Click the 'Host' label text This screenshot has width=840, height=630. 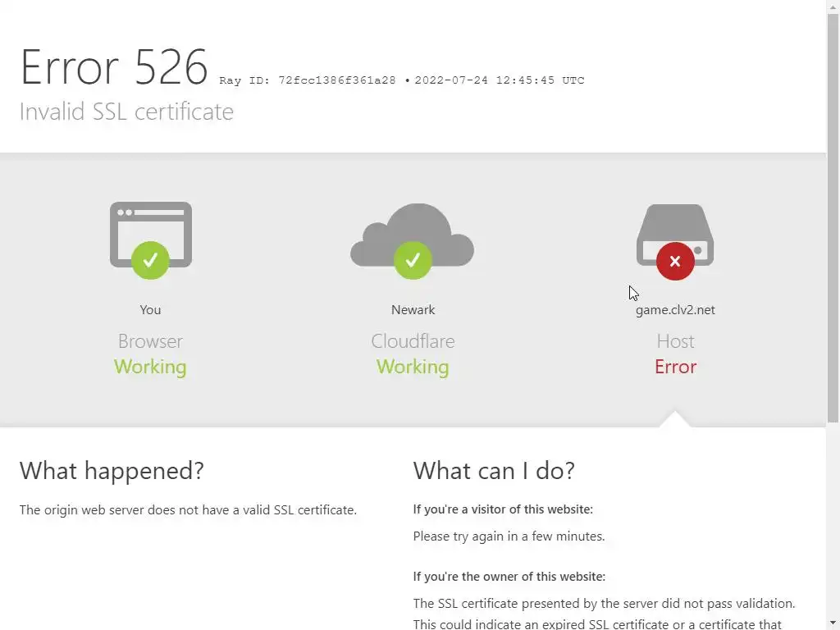676,341
